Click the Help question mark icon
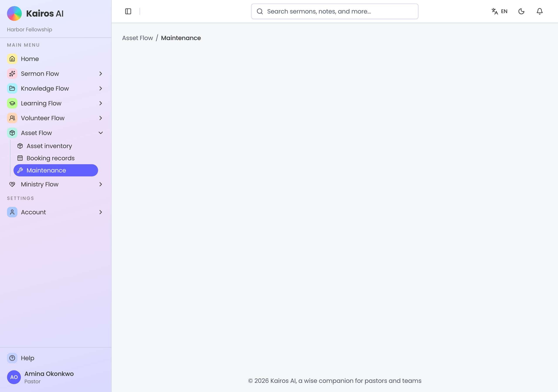This screenshot has width=558, height=392. point(12,358)
